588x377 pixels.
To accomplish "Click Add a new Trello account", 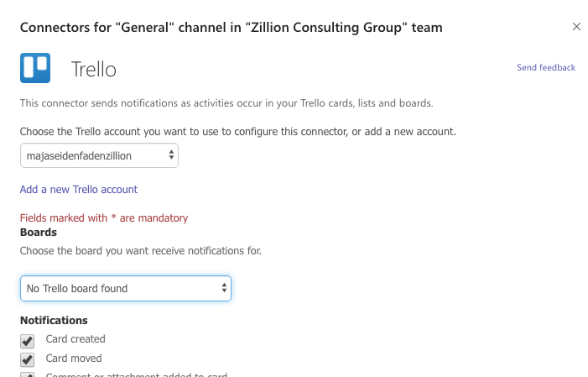I will point(79,190).
